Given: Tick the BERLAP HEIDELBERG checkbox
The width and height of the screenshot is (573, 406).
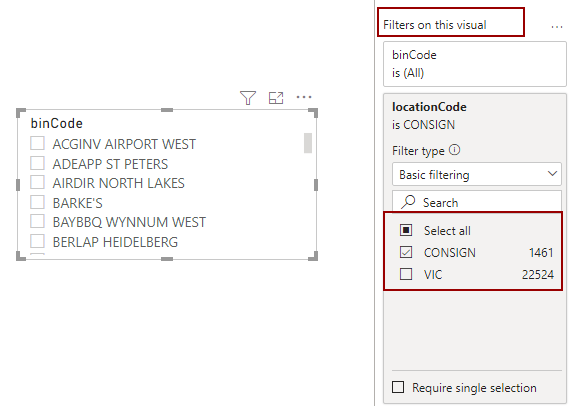Looking at the screenshot, I should tap(38, 241).
